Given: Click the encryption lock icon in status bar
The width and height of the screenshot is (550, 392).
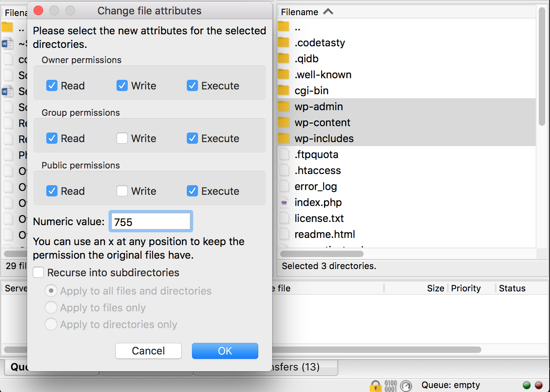Looking at the screenshot, I should click(375, 386).
